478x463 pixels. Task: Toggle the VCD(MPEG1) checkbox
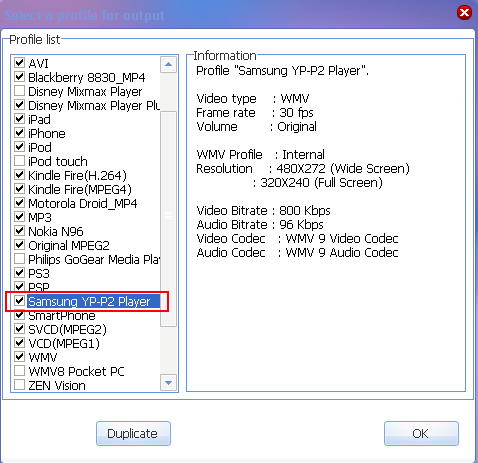[x=20, y=342]
